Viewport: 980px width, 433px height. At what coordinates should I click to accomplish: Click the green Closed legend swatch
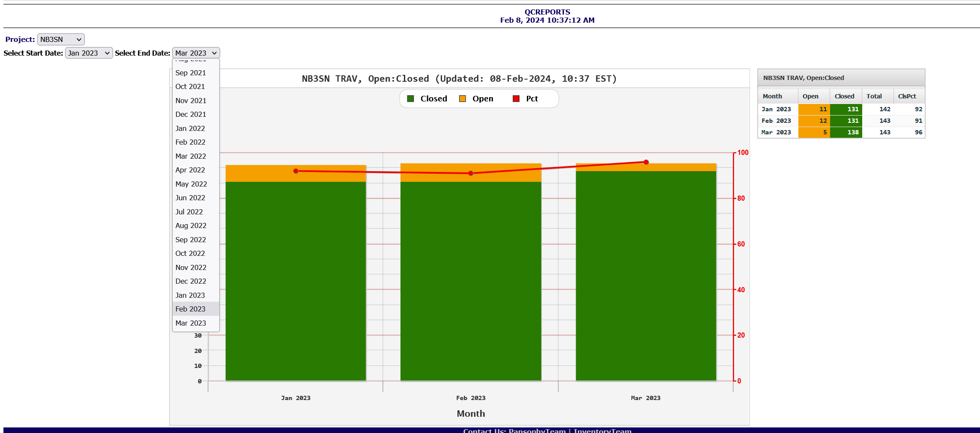point(410,99)
